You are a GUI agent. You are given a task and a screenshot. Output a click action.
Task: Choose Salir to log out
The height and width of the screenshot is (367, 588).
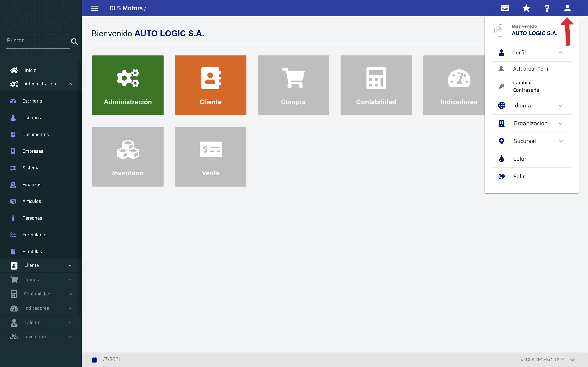tap(519, 176)
